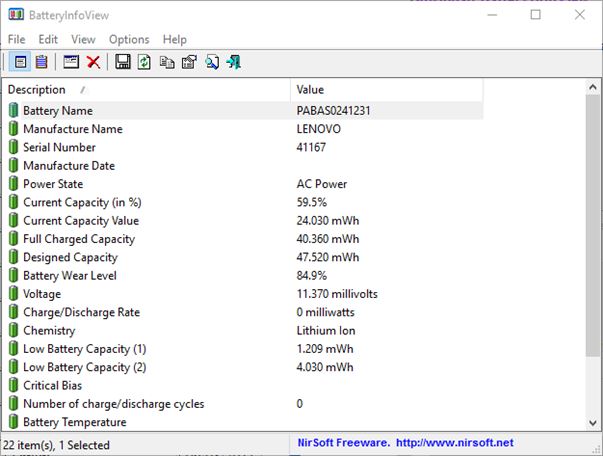Open the nirsoft.net website link
The height and width of the screenshot is (456, 603).
pyautogui.click(x=455, y=442)
